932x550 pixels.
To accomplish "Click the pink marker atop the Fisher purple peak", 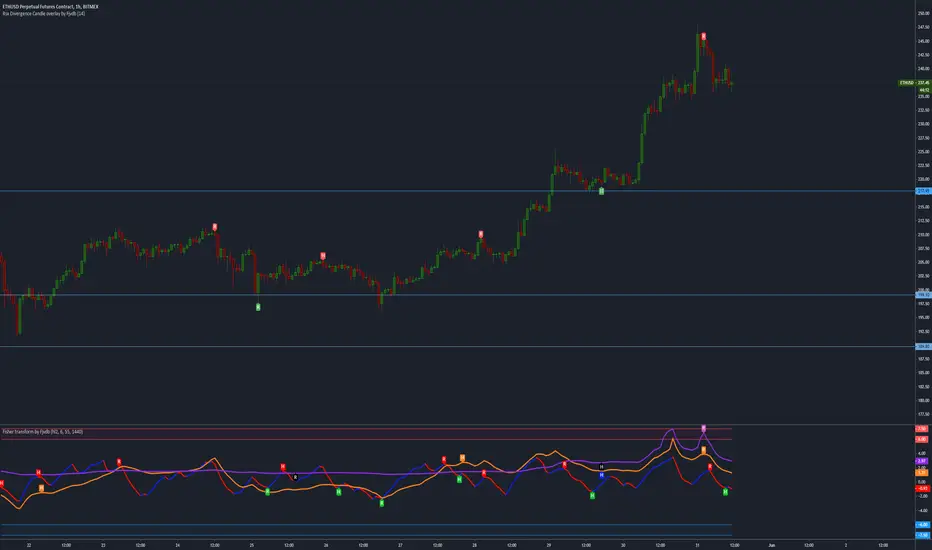I will pos(704,429).
